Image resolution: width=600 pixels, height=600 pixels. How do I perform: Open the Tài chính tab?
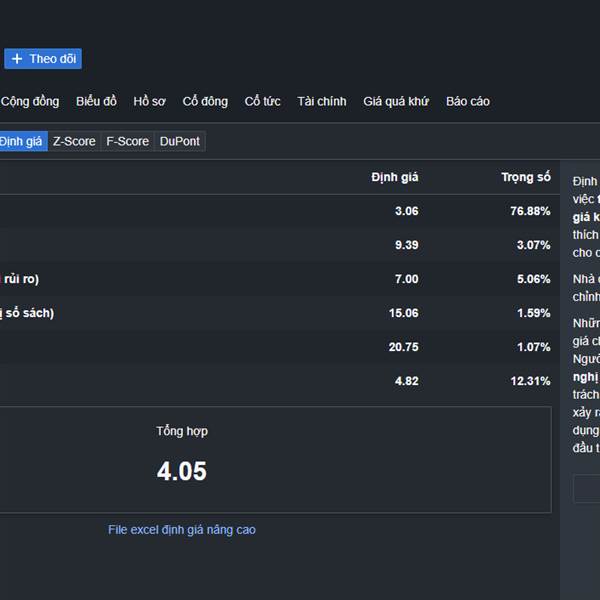coord(321,101)
